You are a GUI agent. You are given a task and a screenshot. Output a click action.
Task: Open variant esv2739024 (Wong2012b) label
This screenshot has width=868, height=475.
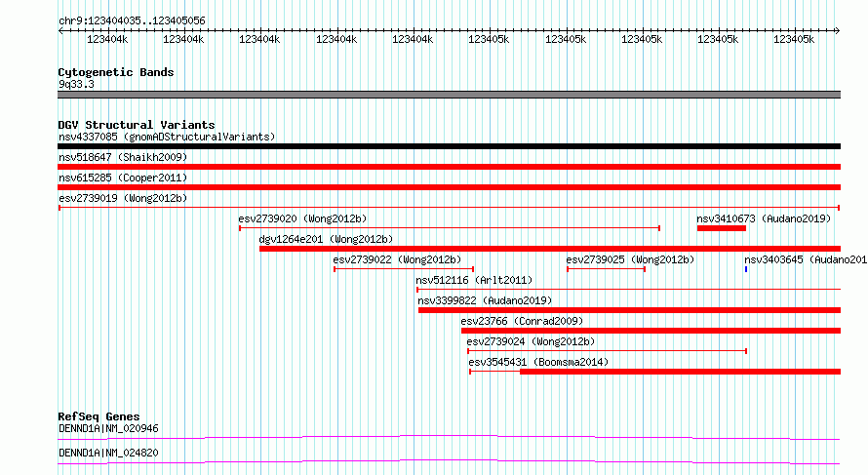pyautogui.click(x=531, y=341)
